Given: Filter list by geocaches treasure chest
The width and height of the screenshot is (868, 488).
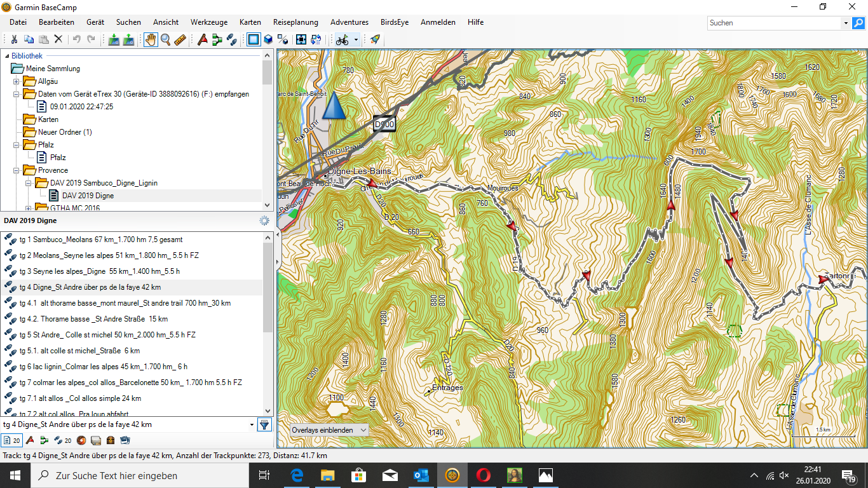Looking at the screenshot, I should click(x=110, y=440).
